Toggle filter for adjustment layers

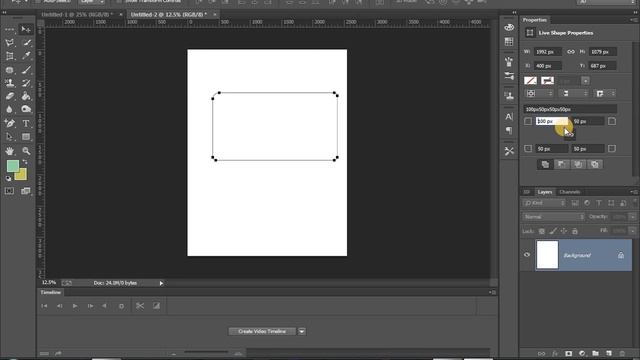click(x=587, y=203)
